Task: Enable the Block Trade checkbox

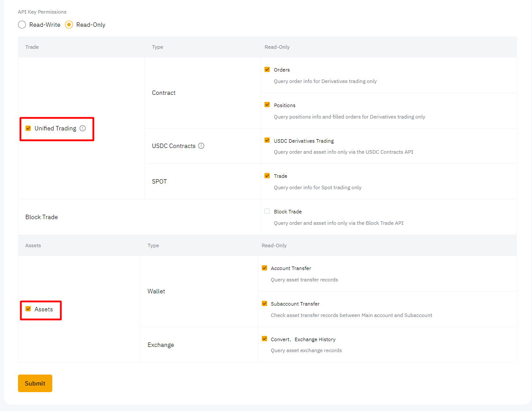Action: pyautogui.click(x=267, y=211)
